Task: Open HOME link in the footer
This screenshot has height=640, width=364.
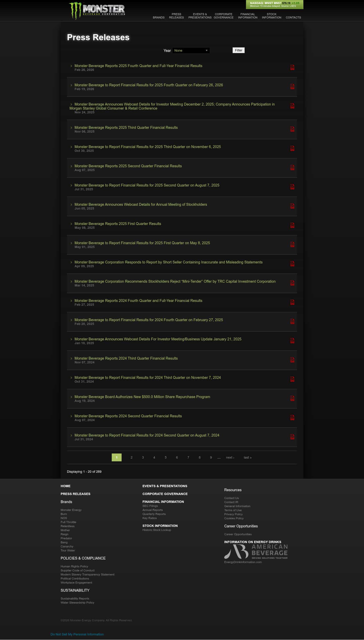Action: (65, 486)
